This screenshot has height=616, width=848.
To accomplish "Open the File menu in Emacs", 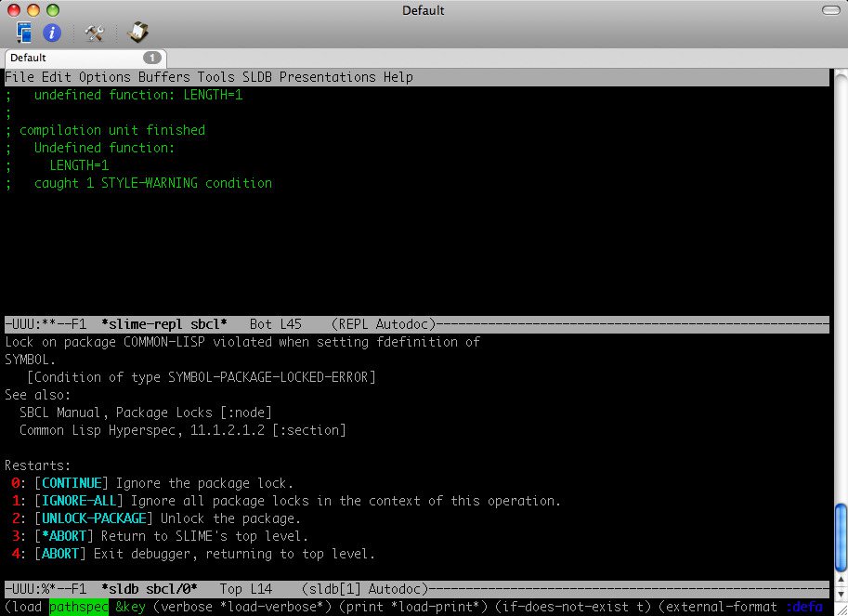I will click(x=20, y=77).
